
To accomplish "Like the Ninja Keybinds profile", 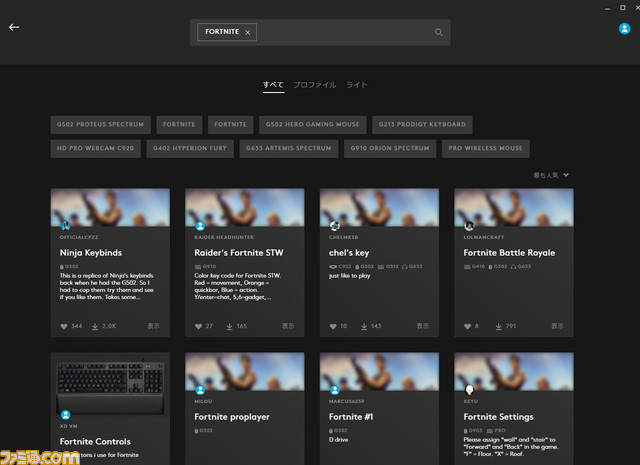I will tap(65, 326).
